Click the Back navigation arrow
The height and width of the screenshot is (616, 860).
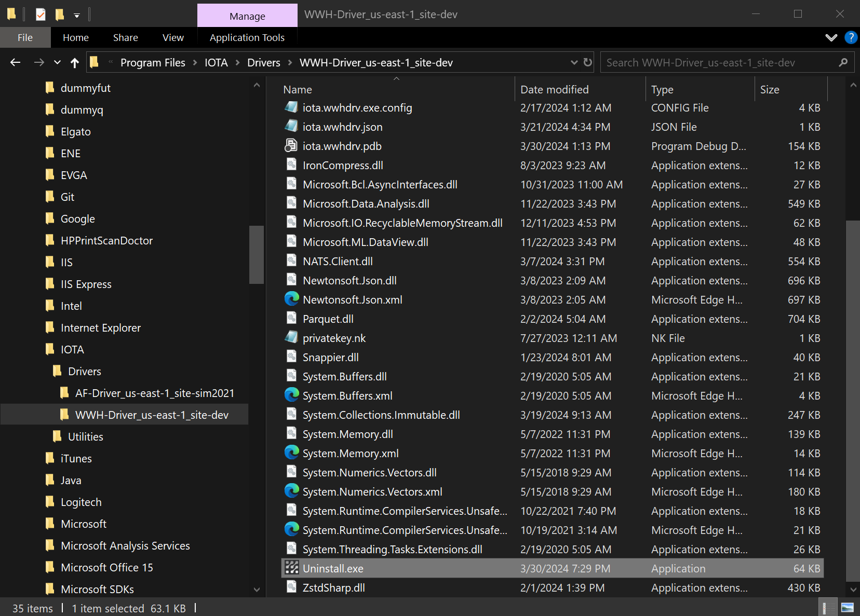point(15,62)
